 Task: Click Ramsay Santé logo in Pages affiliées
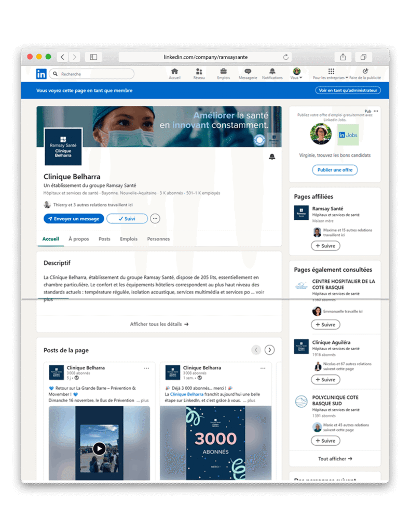click(301, 213)
